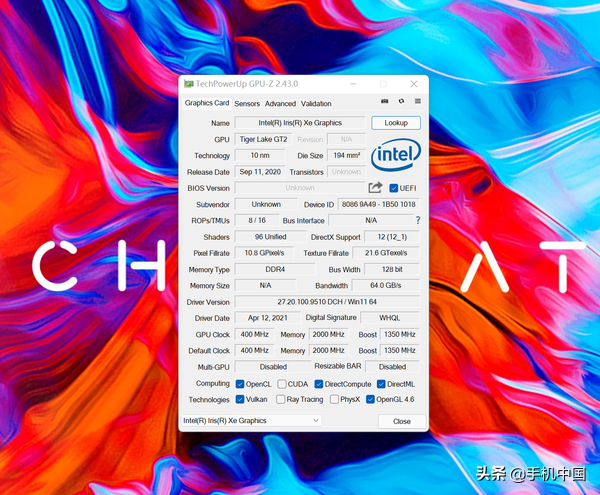The width and height of the screenshot is (600, 495).
Task: Click the refresh icon in GPU-Z toolbar
Action: pos(401,101)
